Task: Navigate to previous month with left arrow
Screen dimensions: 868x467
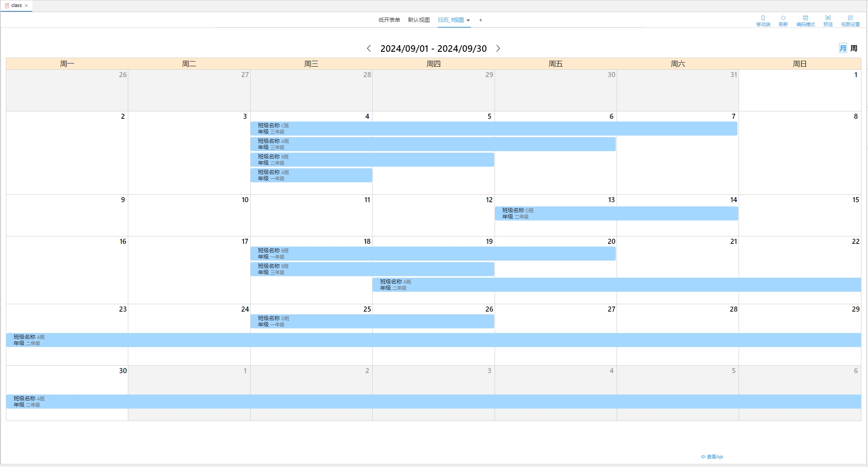Action: pyautogui.click(x=369, y=48)
